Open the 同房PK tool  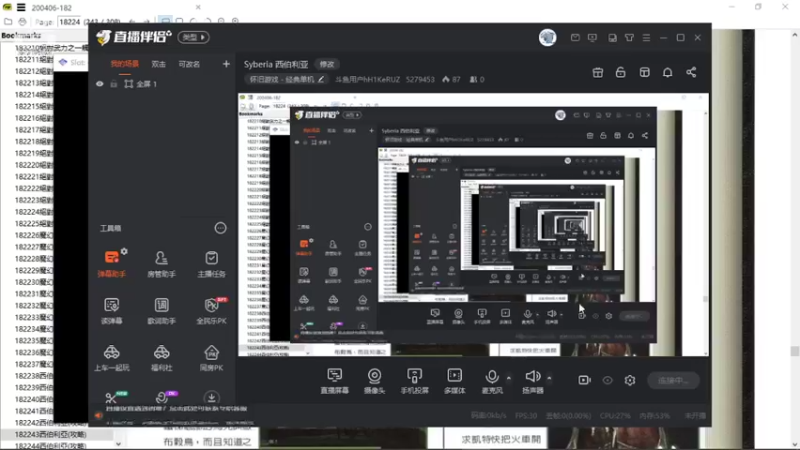point(211,358)
